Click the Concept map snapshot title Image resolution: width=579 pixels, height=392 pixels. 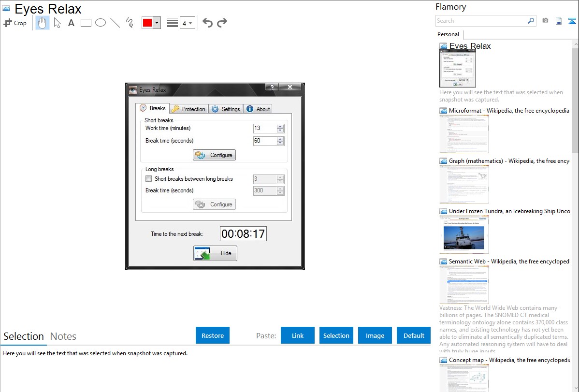[509, 360]
